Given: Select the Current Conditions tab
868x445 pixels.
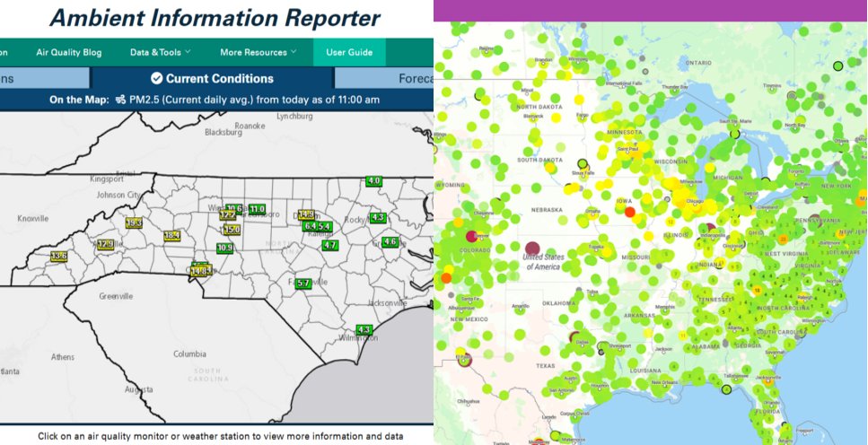Looking at the screenshot, I should [x=213, y=79].
